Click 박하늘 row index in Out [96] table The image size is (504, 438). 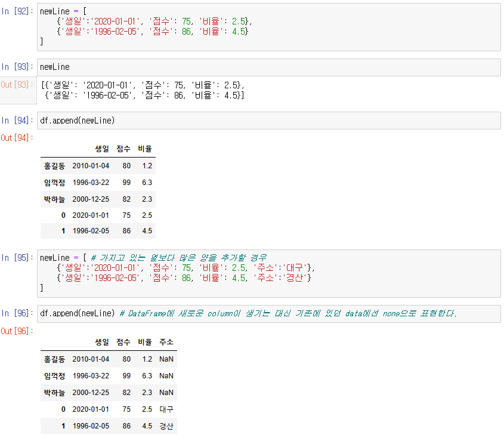tap(55, 393)
